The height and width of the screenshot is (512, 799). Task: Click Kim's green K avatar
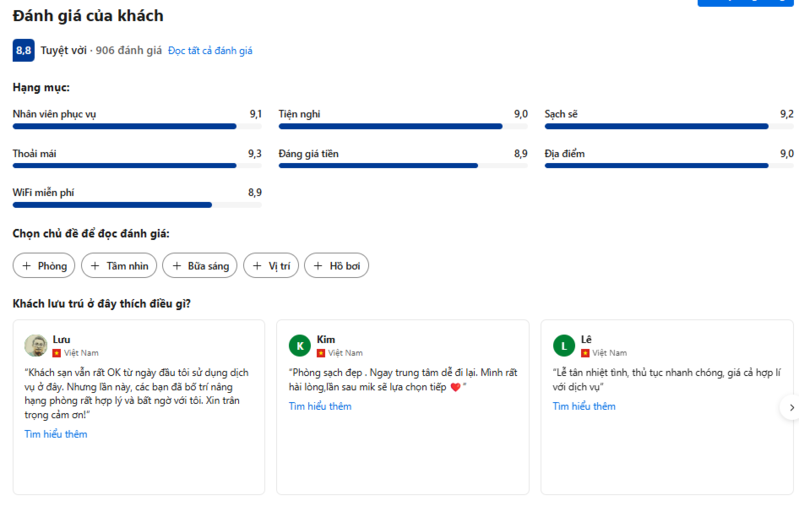coord(299,345)
